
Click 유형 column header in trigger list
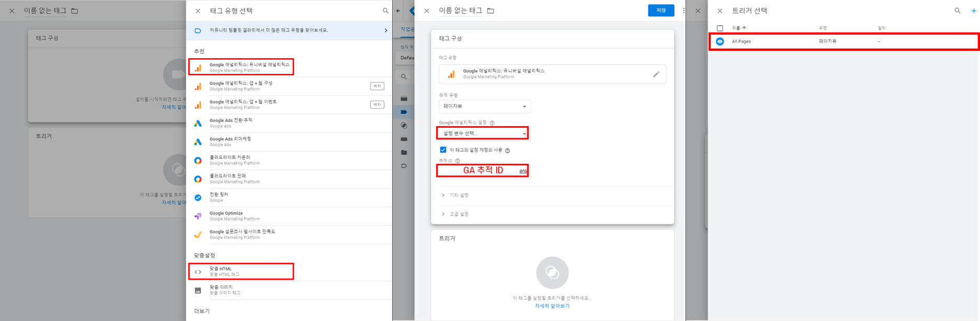tap(823, 28)
